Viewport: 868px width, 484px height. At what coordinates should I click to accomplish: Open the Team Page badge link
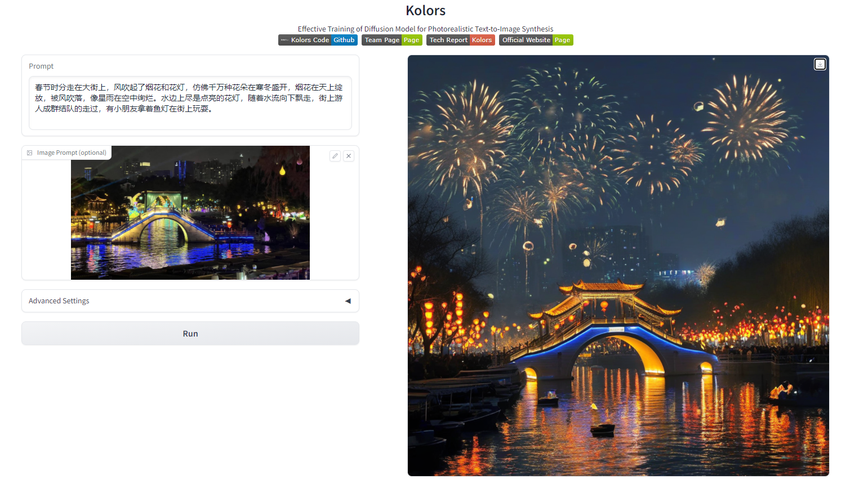tap(392, 40)
